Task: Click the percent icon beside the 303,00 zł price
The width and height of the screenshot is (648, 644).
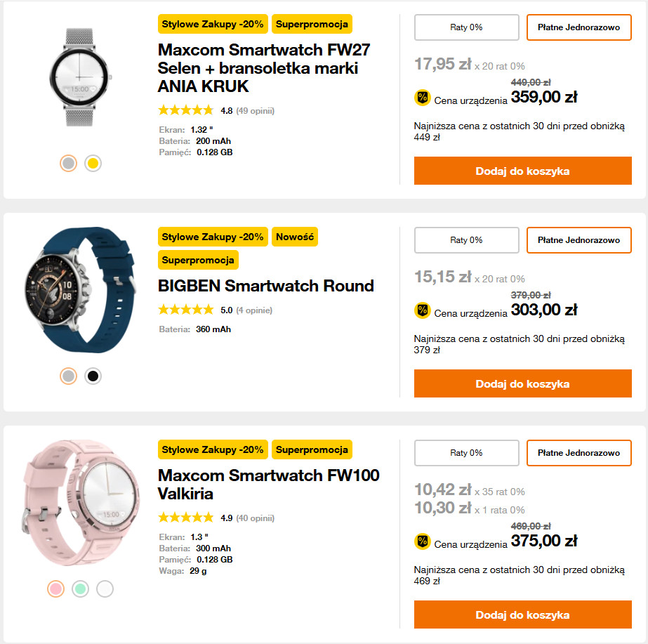Action: 422,310
